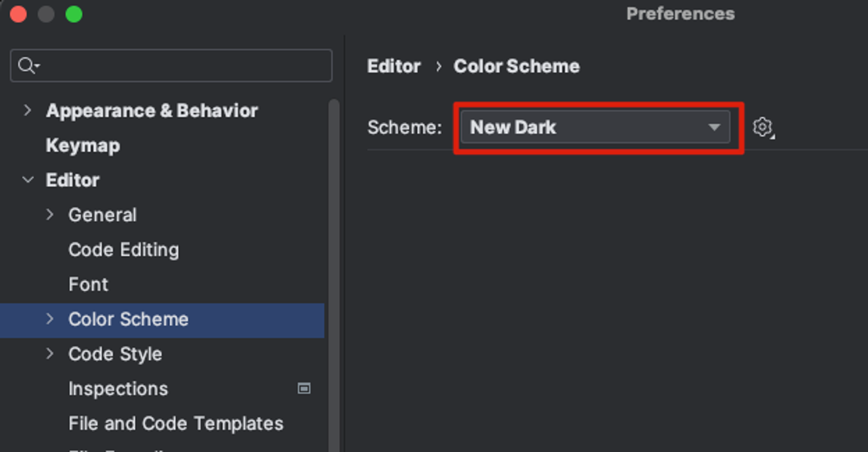
Task: Open Code Editing settings
Action: tap(124, 250)
